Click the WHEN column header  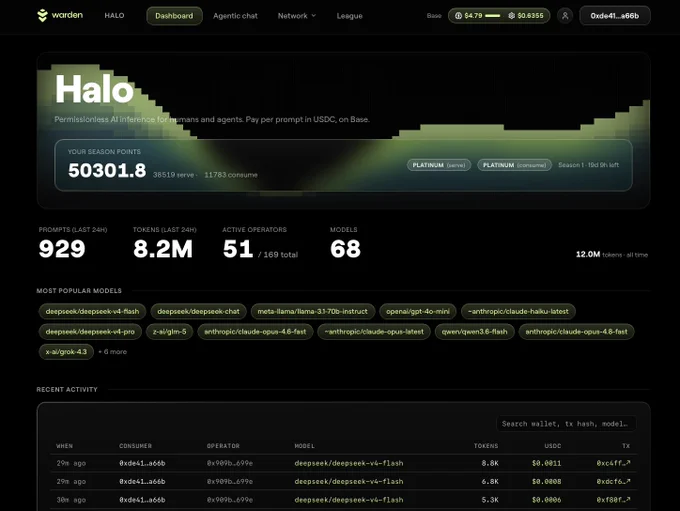tap(65, 446)
